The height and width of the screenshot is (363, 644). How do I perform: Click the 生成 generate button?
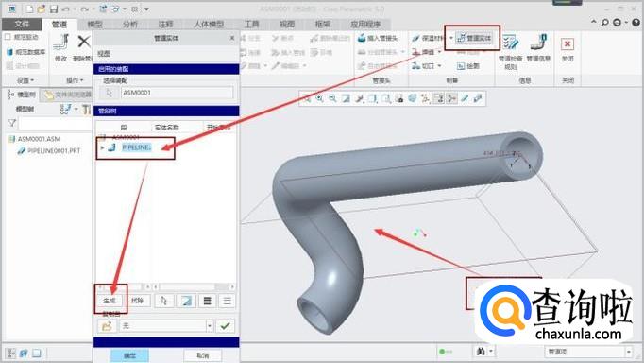110,301
